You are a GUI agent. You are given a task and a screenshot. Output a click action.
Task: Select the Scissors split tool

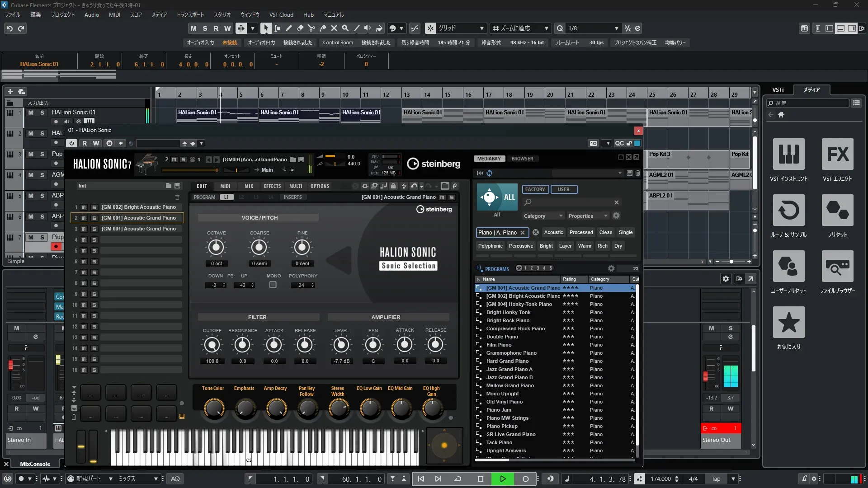tap(311, 28)
